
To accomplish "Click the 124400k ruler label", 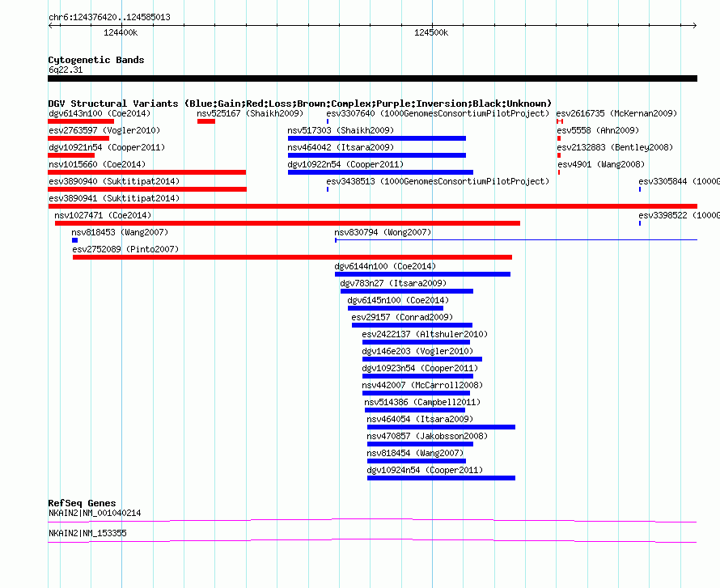I will point(121,32).
